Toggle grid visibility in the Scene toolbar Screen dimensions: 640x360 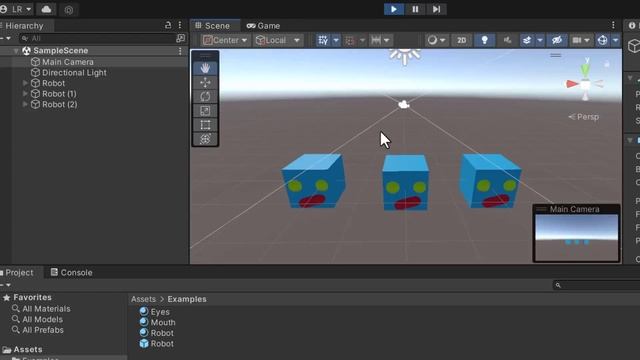(323, 40)
